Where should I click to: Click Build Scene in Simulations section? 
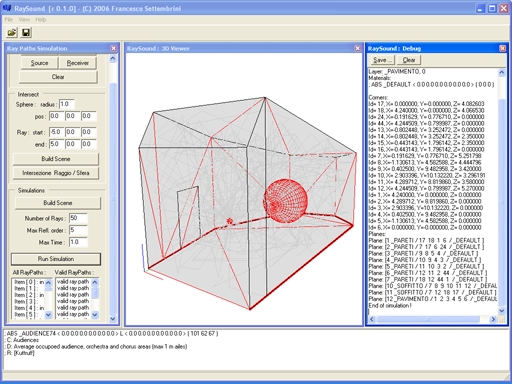(x=58, y=203)
